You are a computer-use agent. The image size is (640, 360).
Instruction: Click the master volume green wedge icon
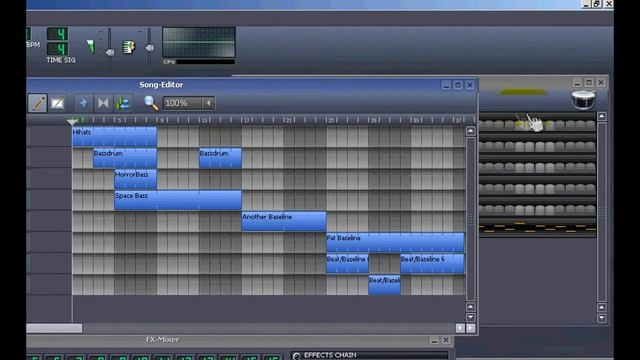[91, 46]
